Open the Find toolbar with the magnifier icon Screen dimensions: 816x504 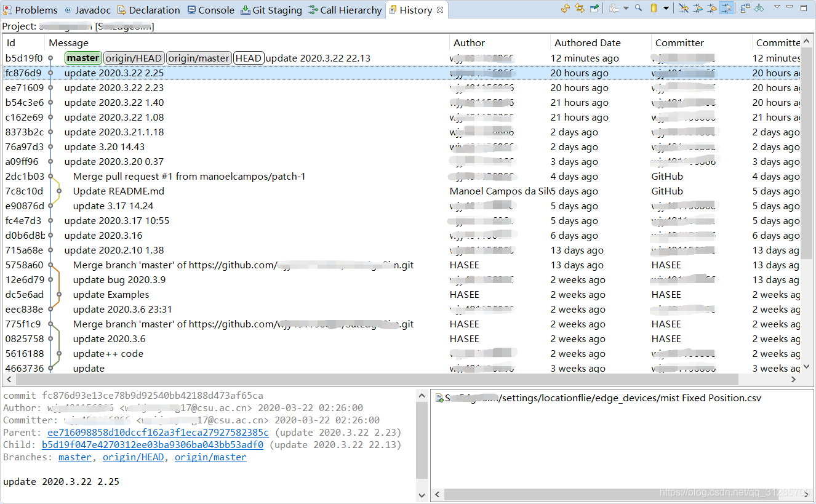639,8
